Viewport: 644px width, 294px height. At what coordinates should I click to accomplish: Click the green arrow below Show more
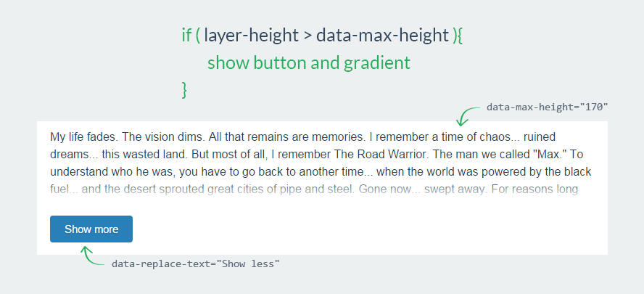point(92,256)
